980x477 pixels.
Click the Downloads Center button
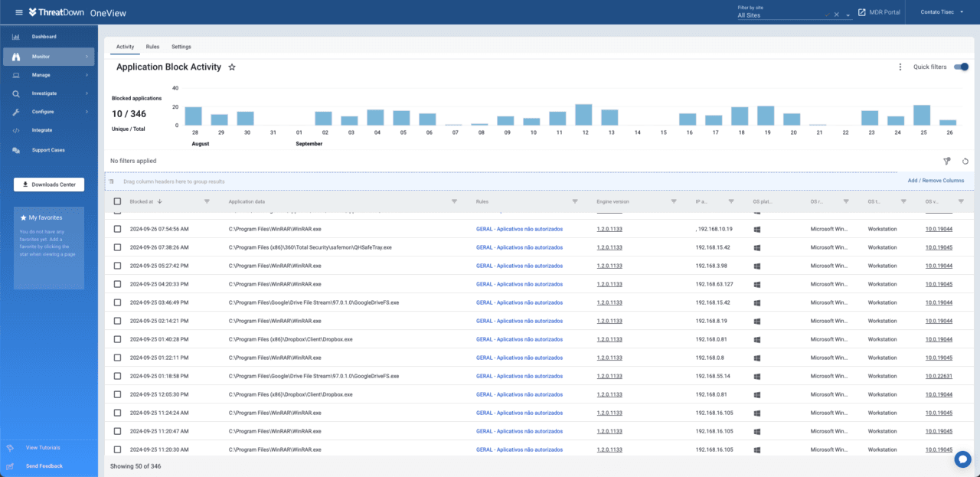pyautogui.click(x=49, y=185)
